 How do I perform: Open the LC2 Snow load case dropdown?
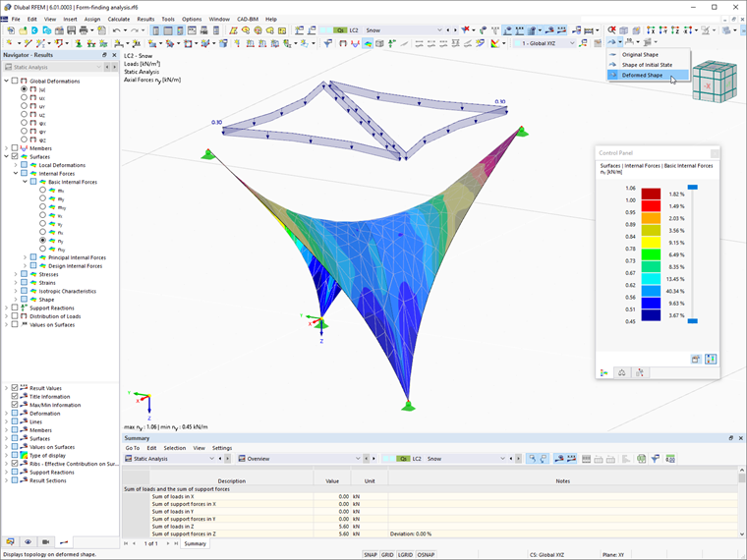(x=439, y=30)
